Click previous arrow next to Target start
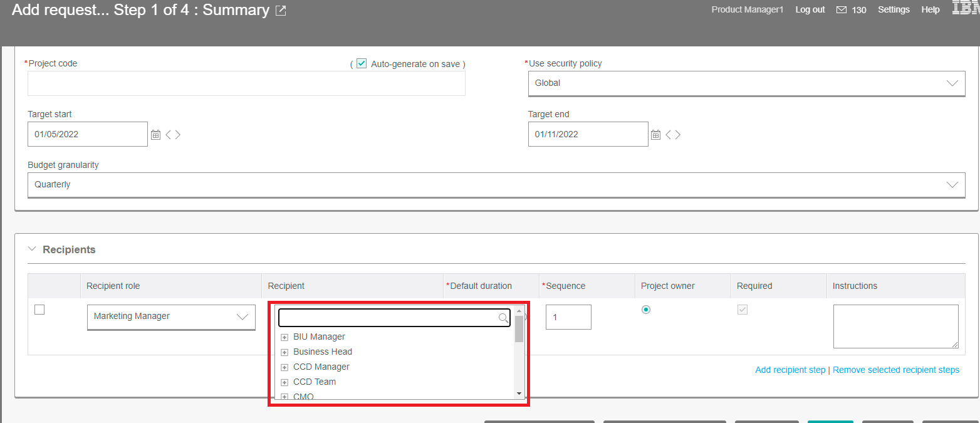 click(168, 135)
